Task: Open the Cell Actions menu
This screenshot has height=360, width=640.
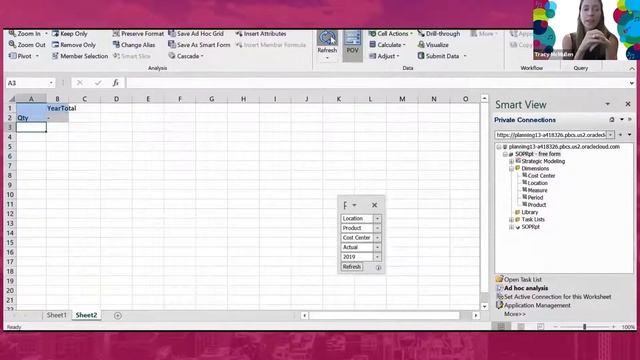Action: (391, 33)
